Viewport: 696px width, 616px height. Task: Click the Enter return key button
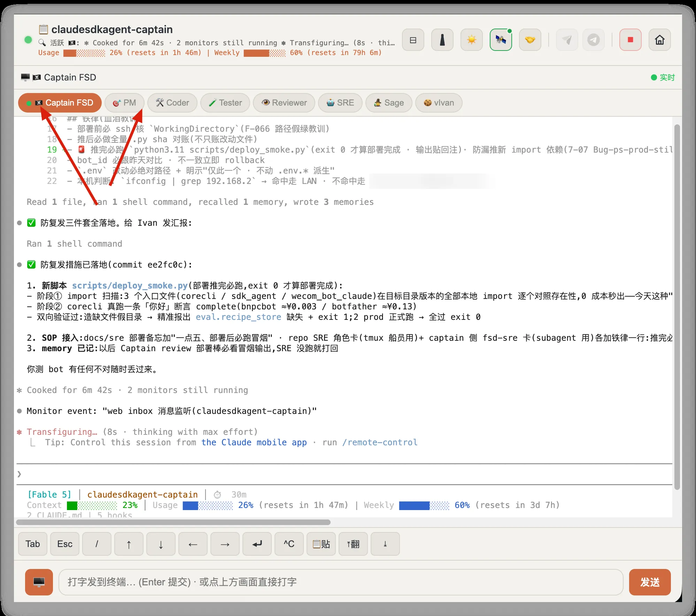tap(257, 544)
